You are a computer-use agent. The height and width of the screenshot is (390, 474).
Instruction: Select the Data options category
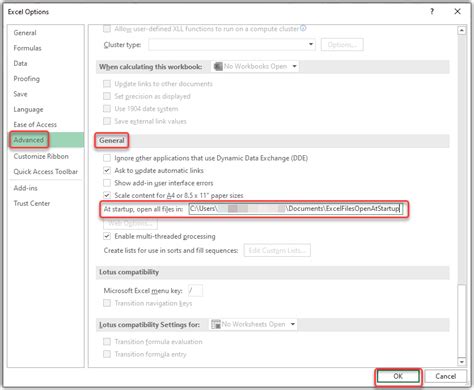[x=20, y=63]
